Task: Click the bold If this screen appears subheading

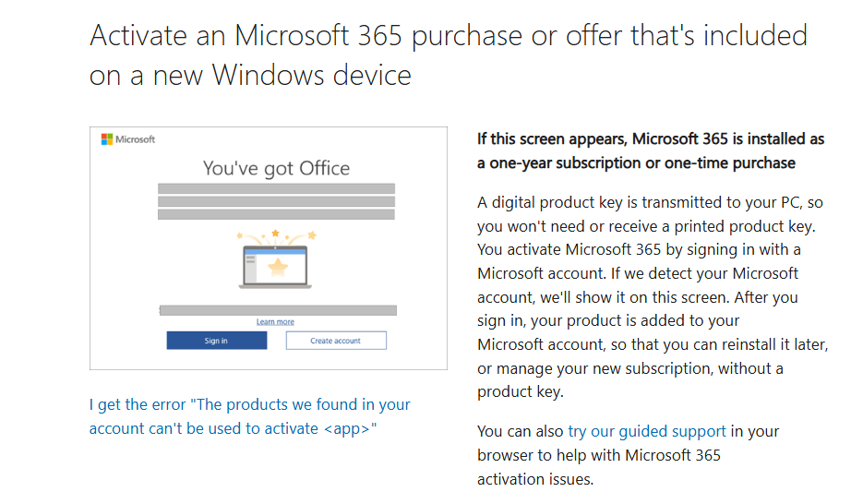Action: (651, 150)
